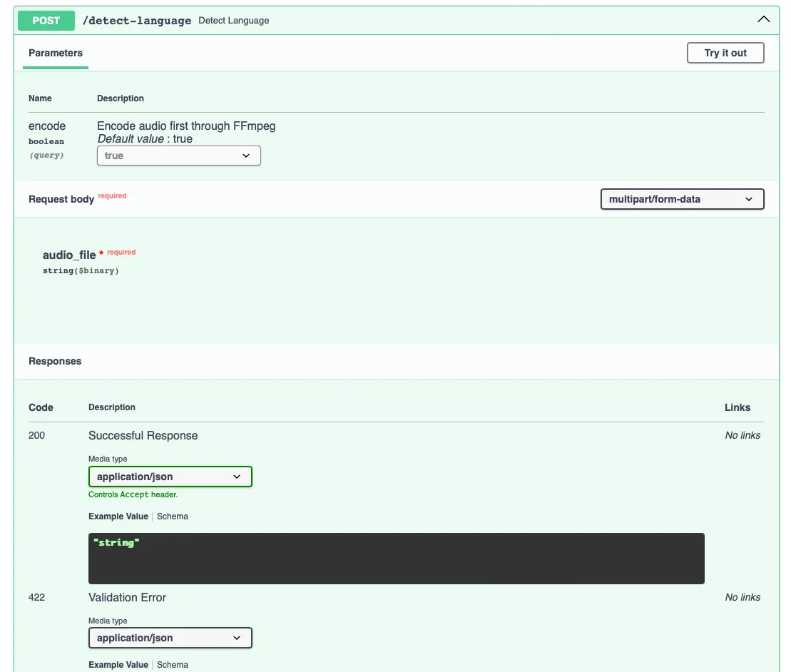Image resolution: width=791 pixels, height=672 pixels.
Task: Collapse the /detect-language endpoint with the chevron
Action: [x=763, y=20]
